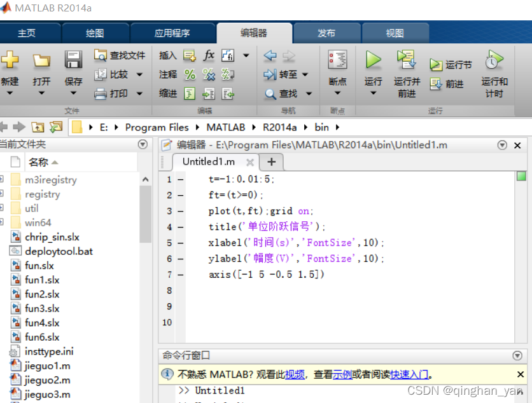Click the uncomment icon

pyautogui.click(x=209, y=74)
